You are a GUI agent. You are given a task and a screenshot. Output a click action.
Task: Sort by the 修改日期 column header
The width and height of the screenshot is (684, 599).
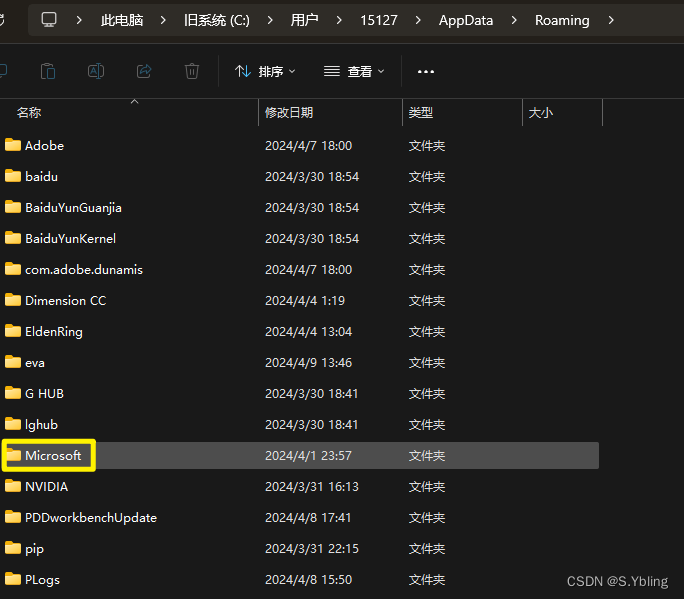289,113
